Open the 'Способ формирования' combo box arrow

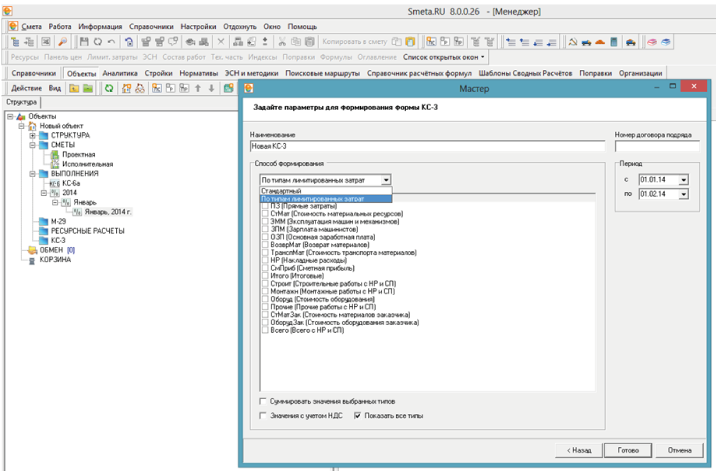386,180
